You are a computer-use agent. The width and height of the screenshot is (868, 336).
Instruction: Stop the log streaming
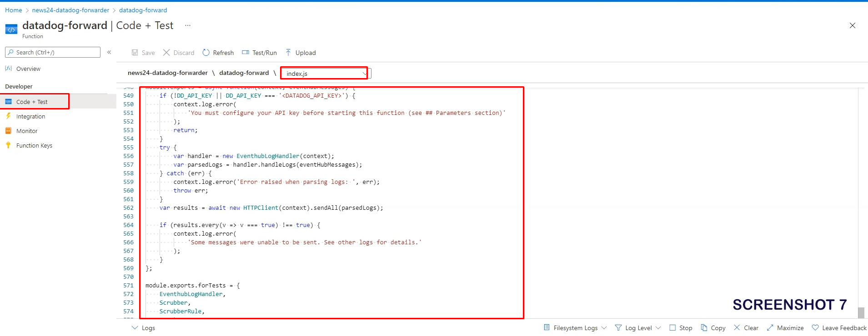pyautogui.click(x=672, y=328)
